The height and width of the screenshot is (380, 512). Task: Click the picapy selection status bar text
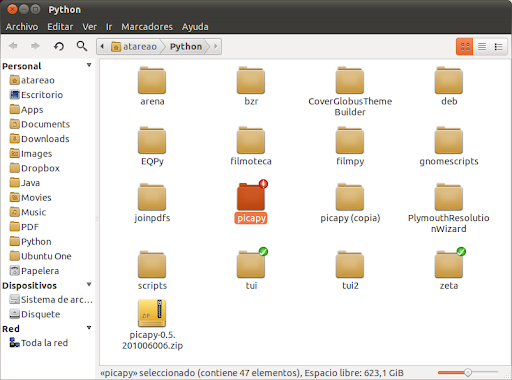(x=252, y=373)
